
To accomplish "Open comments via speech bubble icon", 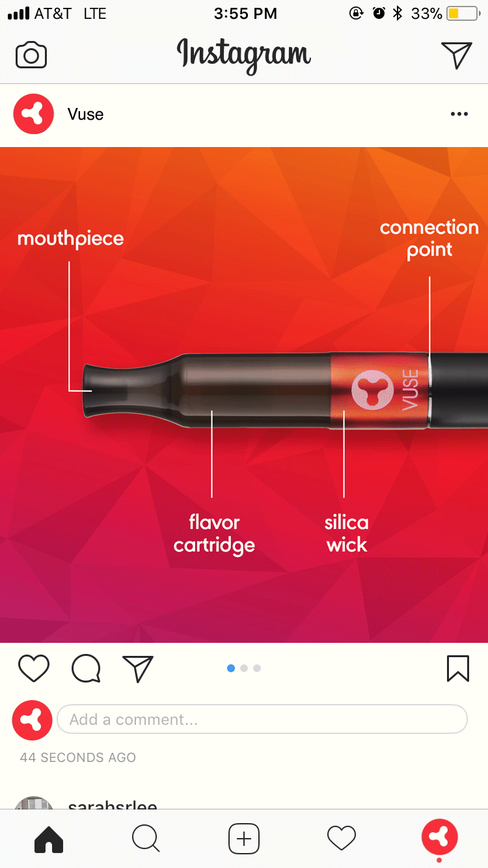I will pyautogui.click(x=86, y=668).
